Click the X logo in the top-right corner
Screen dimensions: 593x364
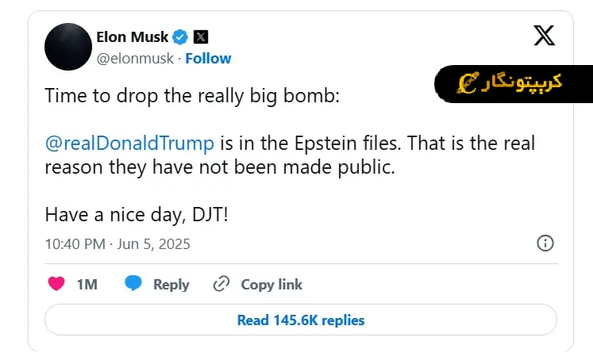tap(544, 36)
